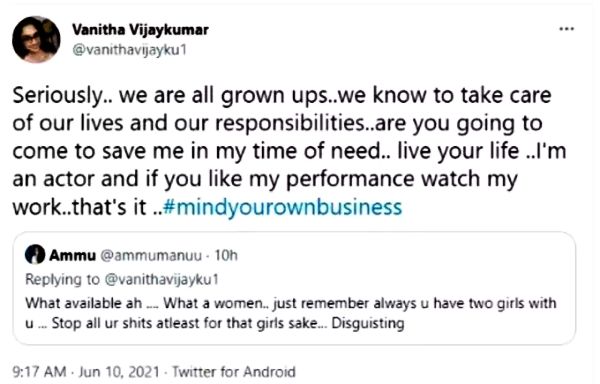Open the quoted tweet text by Ammu
Image resolution: width=600 pixels, height=384 pixels.
pos(291,313)
